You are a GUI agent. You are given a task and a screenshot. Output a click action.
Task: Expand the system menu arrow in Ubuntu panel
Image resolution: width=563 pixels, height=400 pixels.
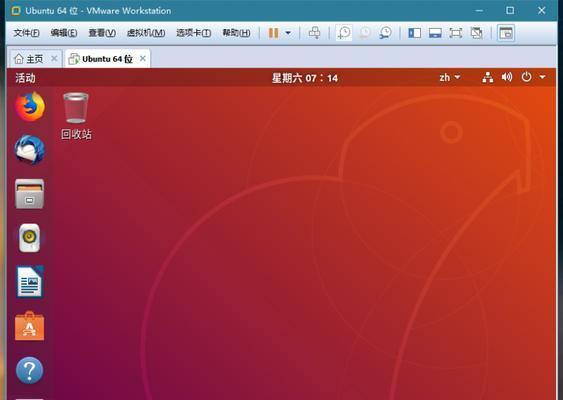tap(543, 77)
